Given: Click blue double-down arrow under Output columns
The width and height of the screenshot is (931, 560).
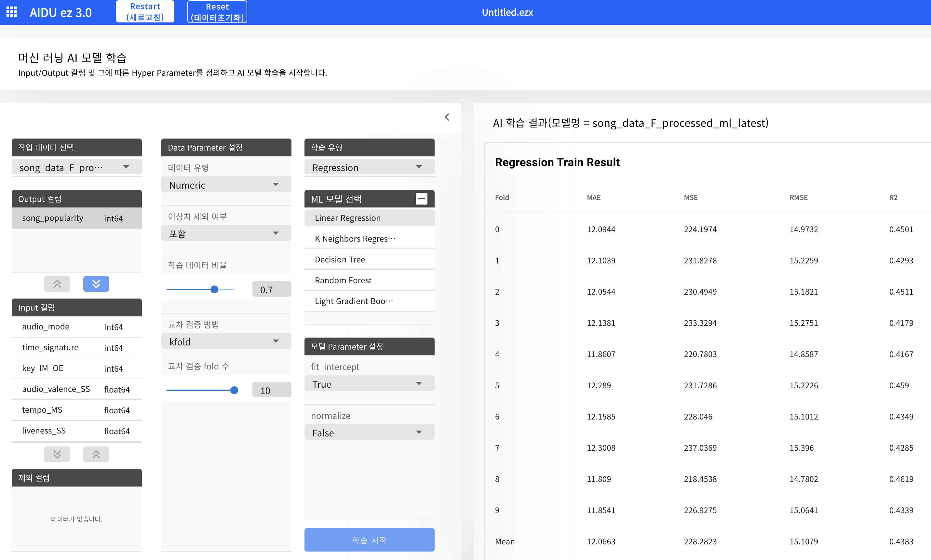Looking at the screenshot, I should click(x=96, y=284).
